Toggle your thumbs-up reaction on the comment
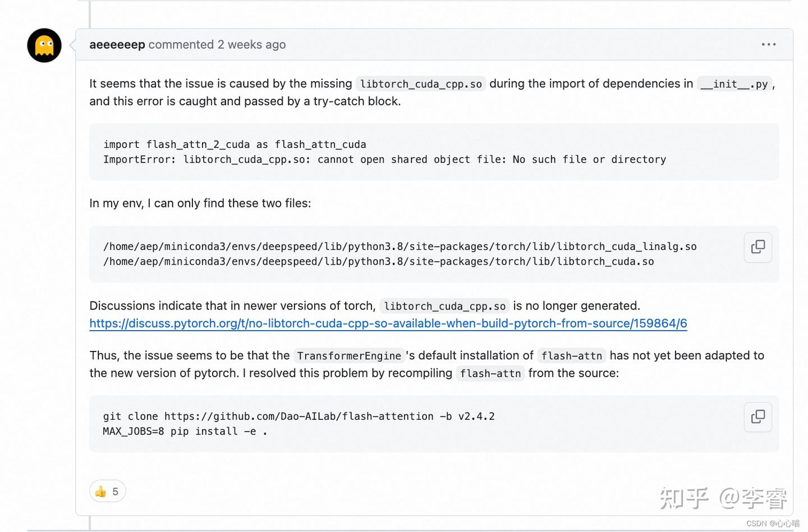The height and width of the screenshot is (532, 808). click(107, 491)
